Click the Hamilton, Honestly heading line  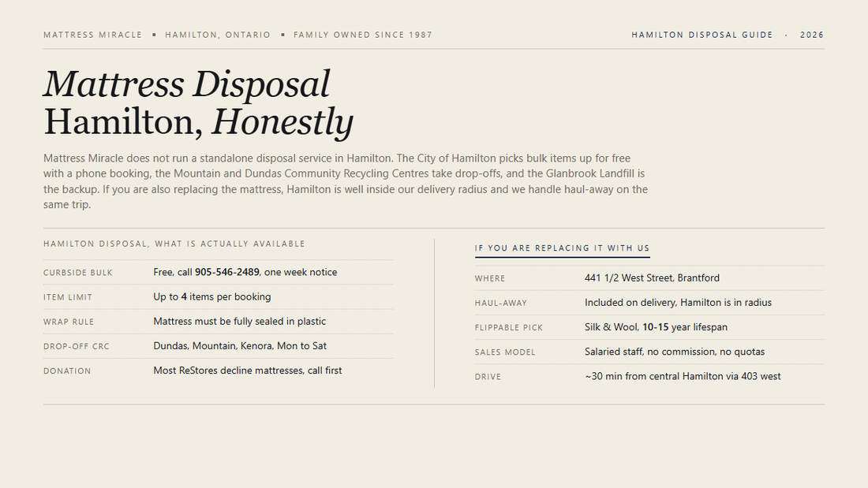pyautogui.click(x=198, y=121)
